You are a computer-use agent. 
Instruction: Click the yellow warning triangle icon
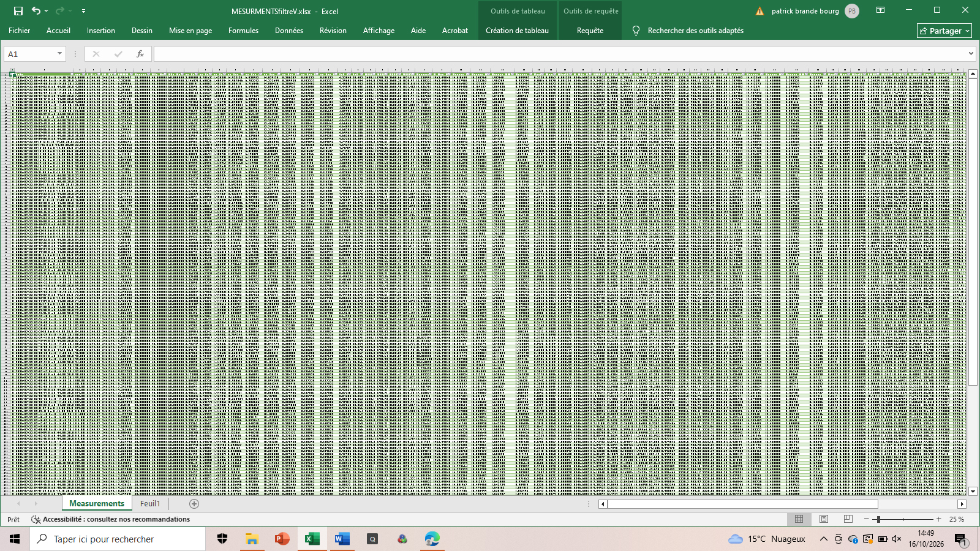coord(759,11)
